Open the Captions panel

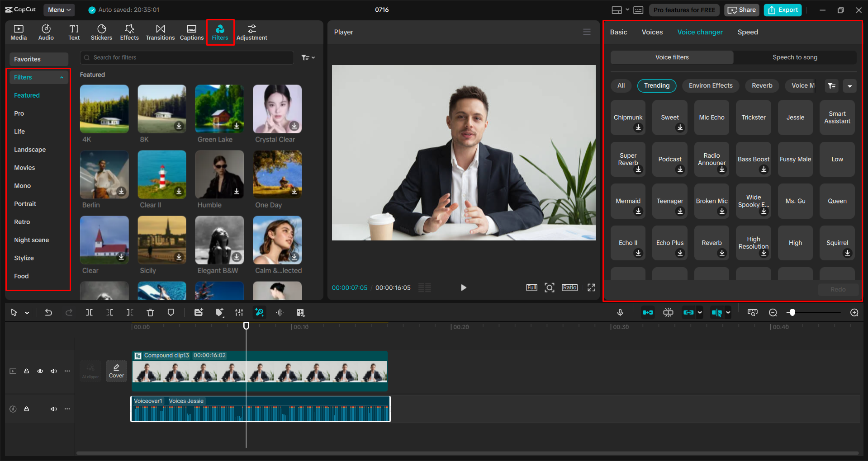click(192, 33)
